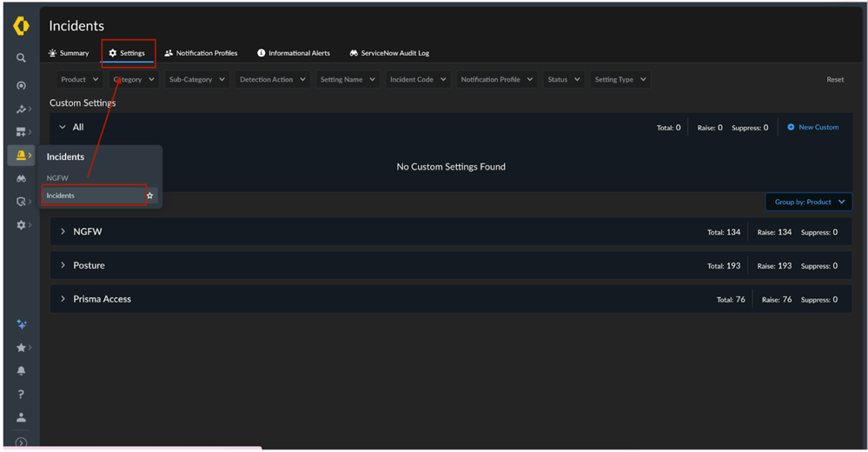Open the sidebar gear settings icon
Viewport: 868px width, 452px height.
(21, 225)
